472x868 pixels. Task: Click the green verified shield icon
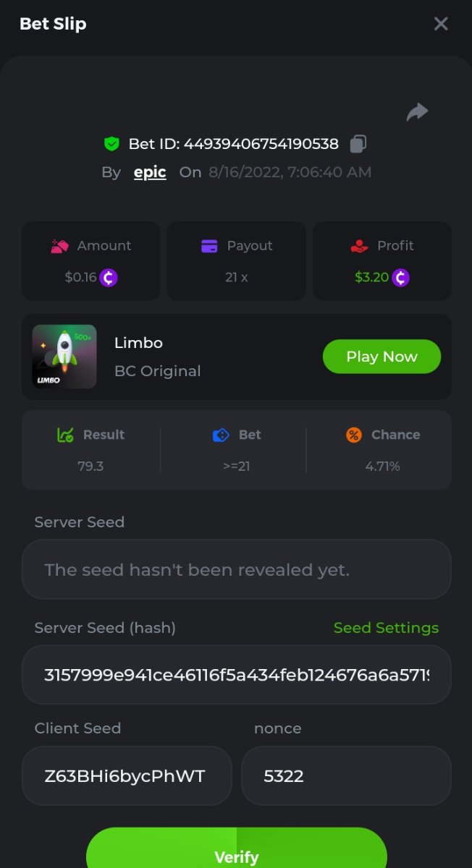(x=111, y=144)
